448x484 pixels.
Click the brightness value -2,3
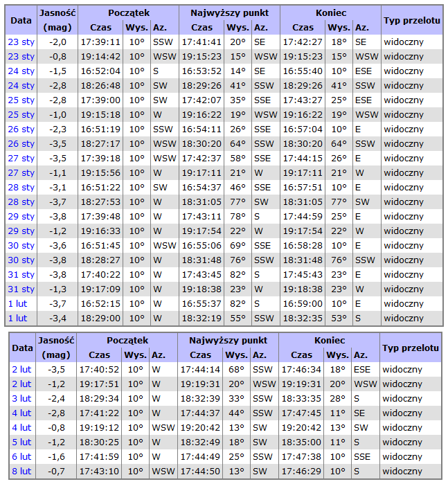[57, 129]
